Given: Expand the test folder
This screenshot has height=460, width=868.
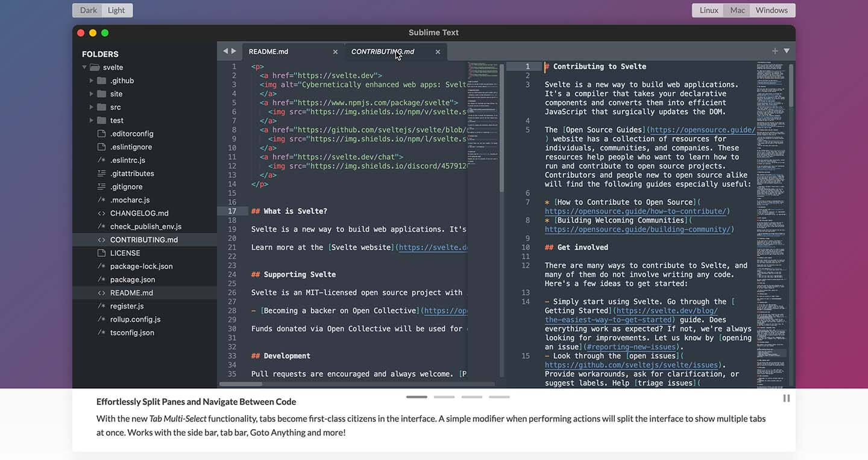Looking at the screenshot, I should (92, 121).
